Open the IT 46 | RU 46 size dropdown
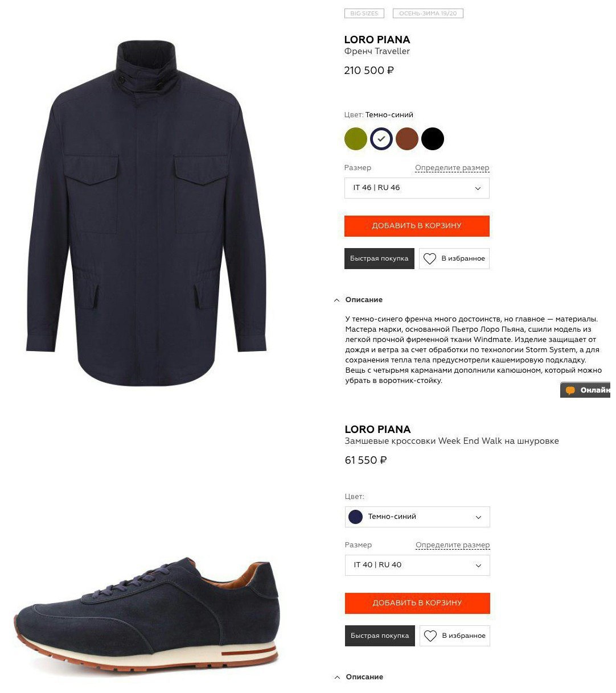 417,188
